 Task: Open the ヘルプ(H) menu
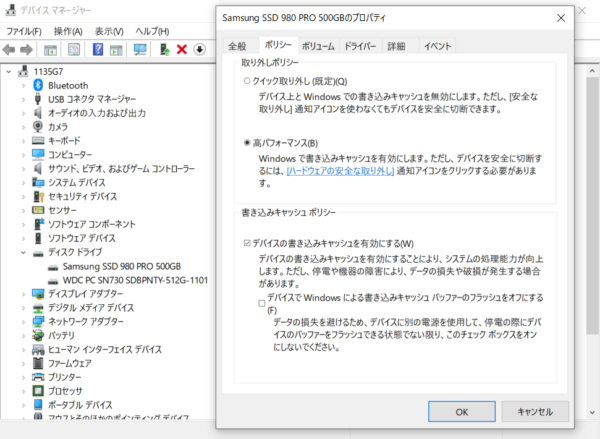click(152, 31)
